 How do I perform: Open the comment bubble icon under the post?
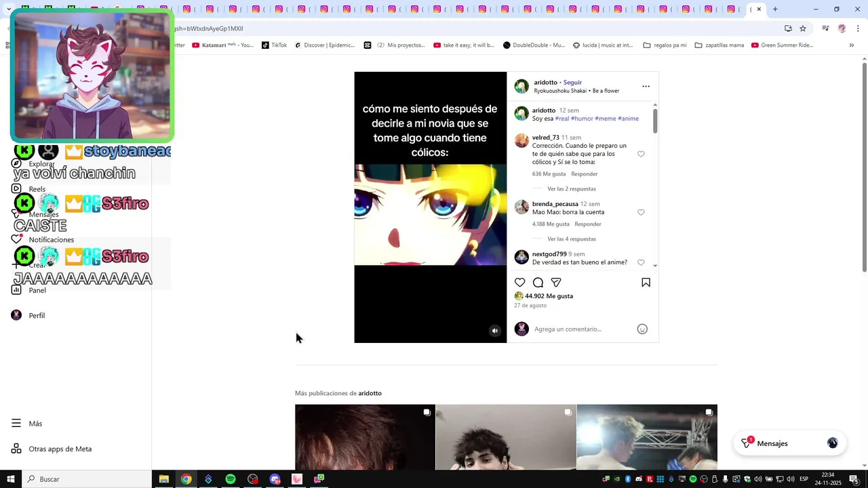[538, 282]
